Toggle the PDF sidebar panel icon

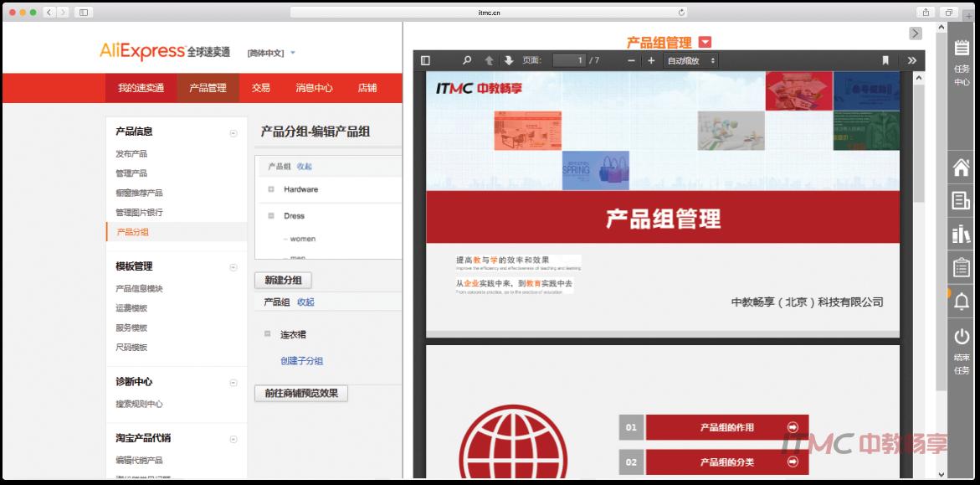(427, 60)
